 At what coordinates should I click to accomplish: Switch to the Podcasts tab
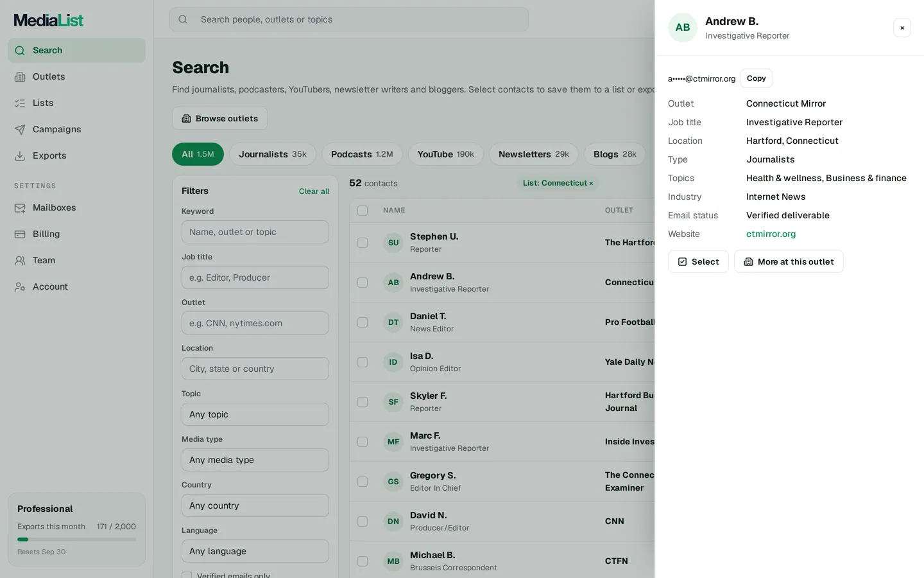pyautogui.click(x=362, y=154)
